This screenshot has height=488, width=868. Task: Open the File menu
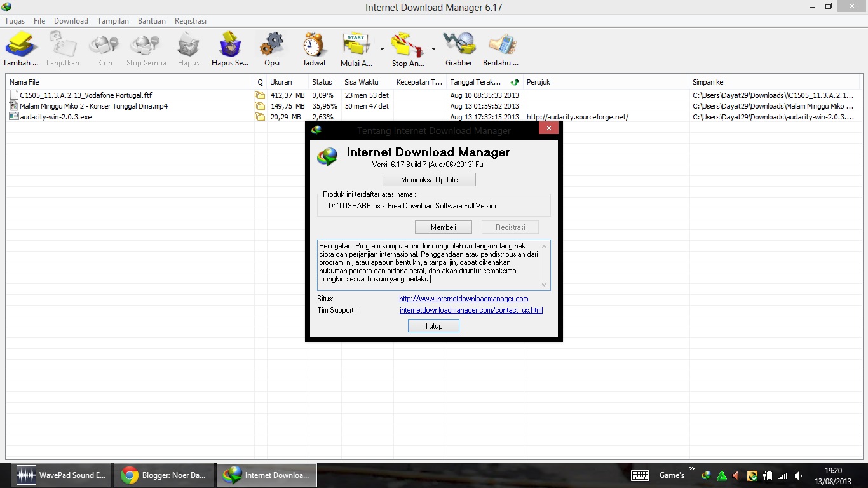[39, 21]
